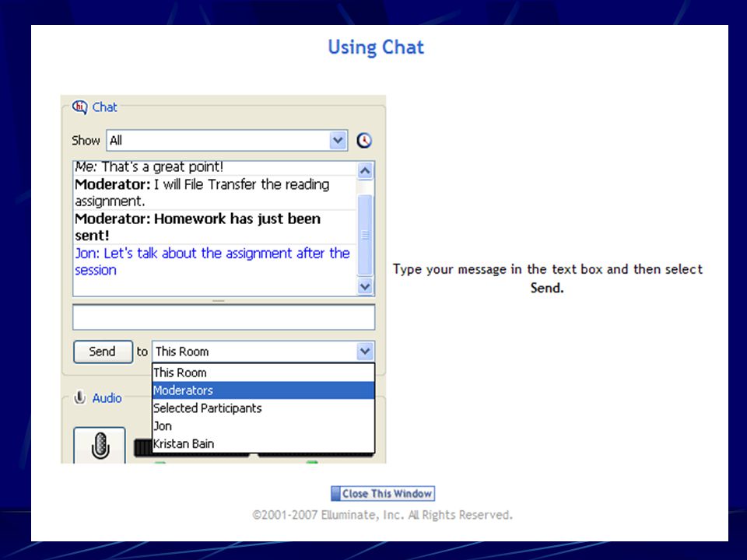Click the splitter handle above the message box
This screenshot has width=747, height=560.
coord(219,301)
